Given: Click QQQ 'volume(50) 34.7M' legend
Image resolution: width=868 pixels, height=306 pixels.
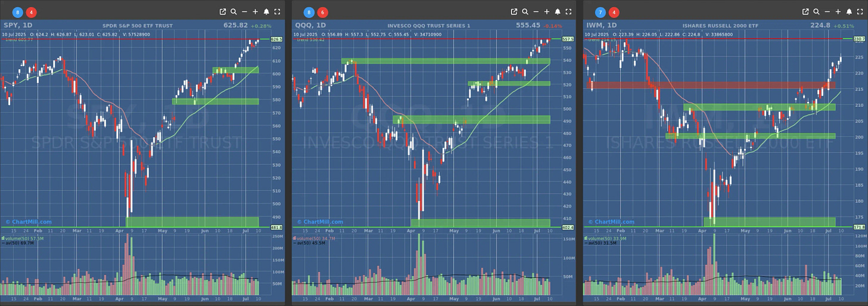Looking at the screenshot, I should pyautogui.click(x=314, y=238).
